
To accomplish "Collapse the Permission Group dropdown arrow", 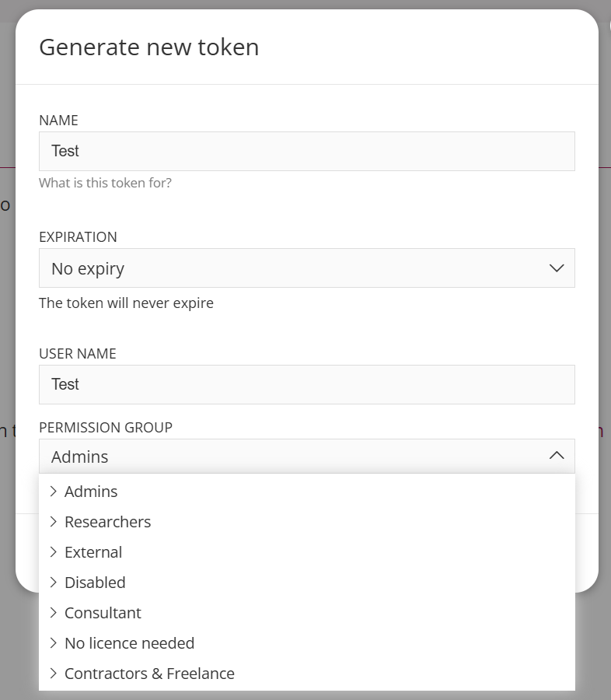I will [x=556, y=457].
